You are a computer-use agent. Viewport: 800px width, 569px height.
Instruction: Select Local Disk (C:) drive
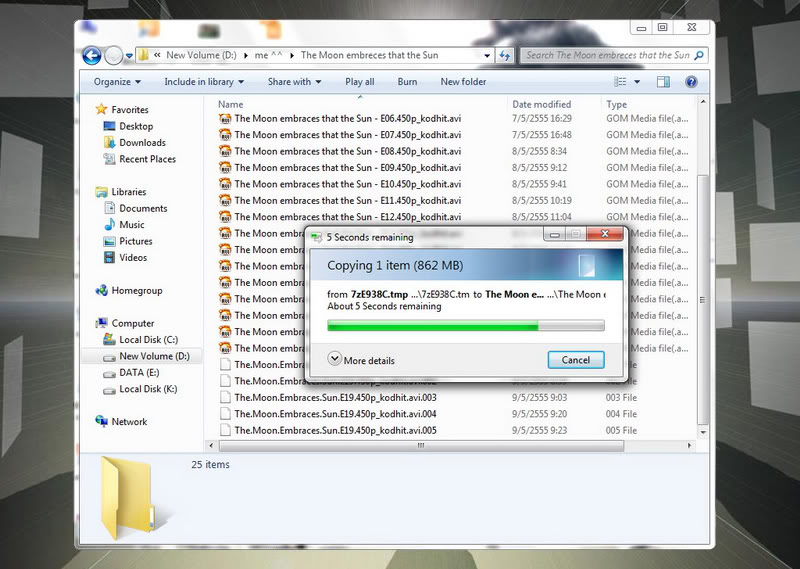[x=148, y=339]
